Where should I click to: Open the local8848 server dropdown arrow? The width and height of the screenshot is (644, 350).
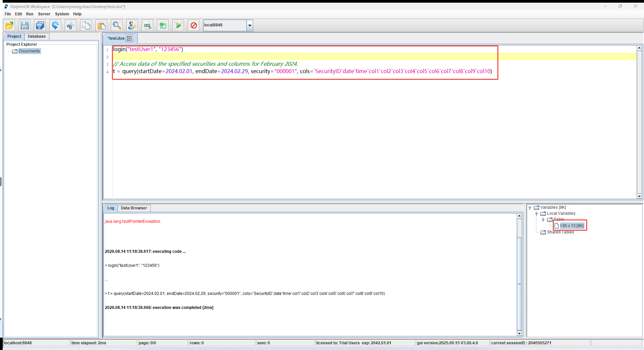250,25
